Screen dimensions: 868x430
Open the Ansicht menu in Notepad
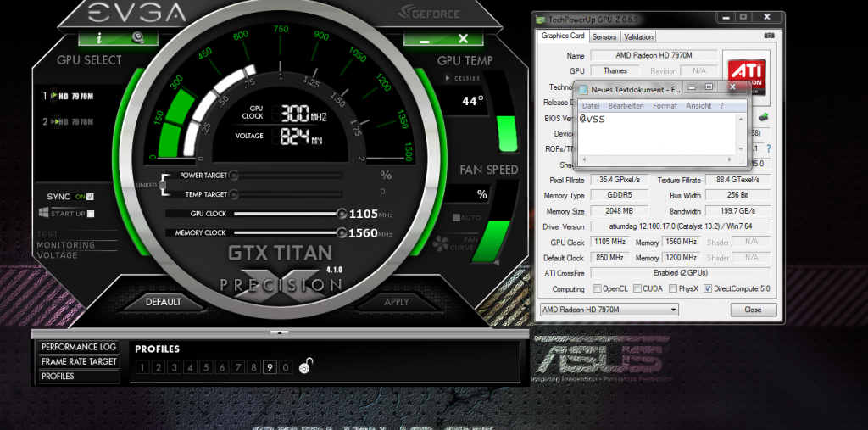(698, 106)
